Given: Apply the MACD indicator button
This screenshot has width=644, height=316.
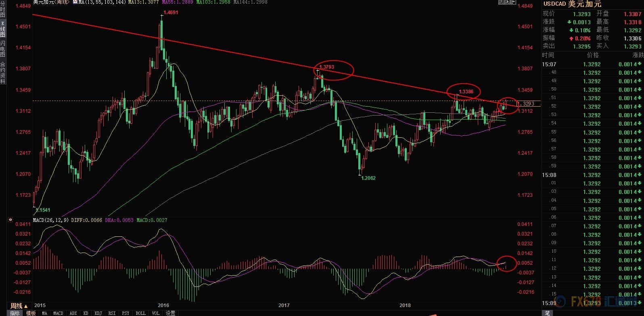Looking at the screenshot, I should 59,313.
